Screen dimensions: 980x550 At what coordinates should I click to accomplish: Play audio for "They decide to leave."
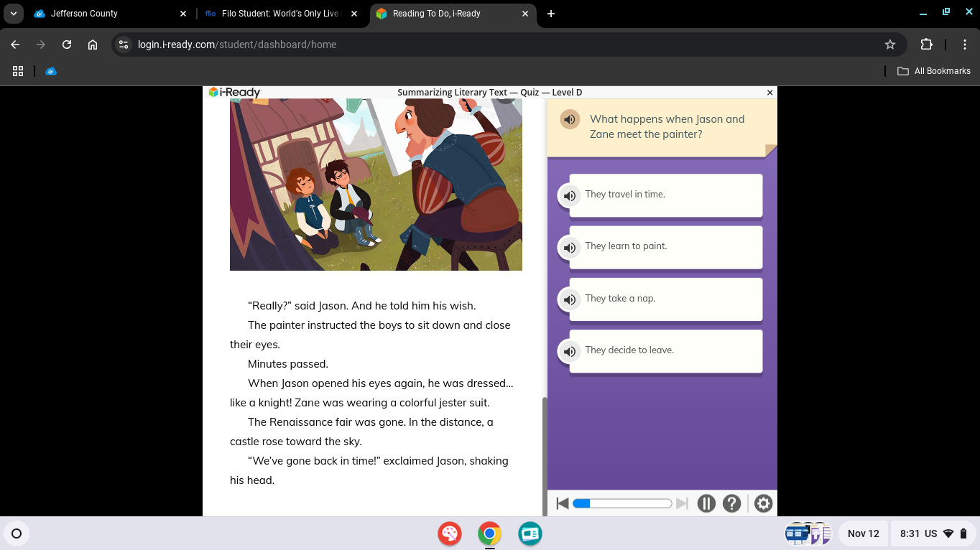[570, 351]
